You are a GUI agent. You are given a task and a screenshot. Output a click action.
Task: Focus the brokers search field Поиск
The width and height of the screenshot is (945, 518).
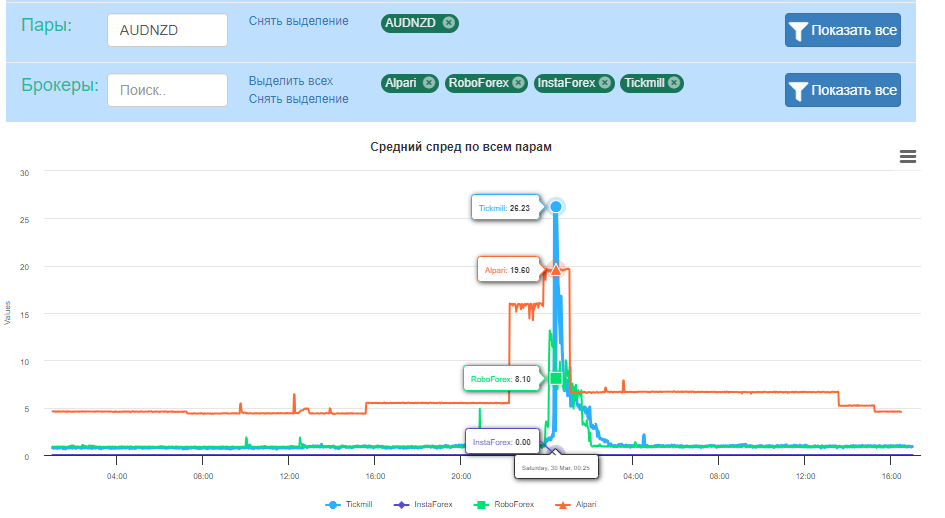(168, 90)
